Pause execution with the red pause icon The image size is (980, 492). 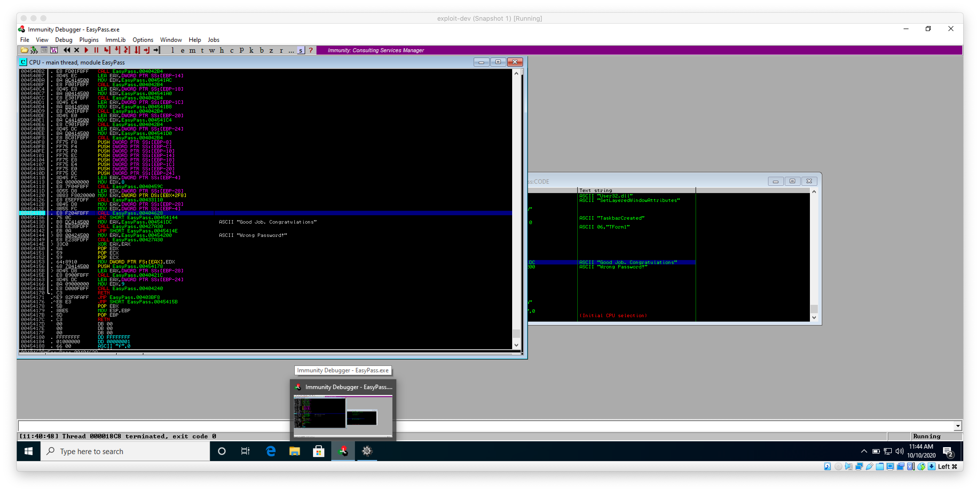pos(96,50)
